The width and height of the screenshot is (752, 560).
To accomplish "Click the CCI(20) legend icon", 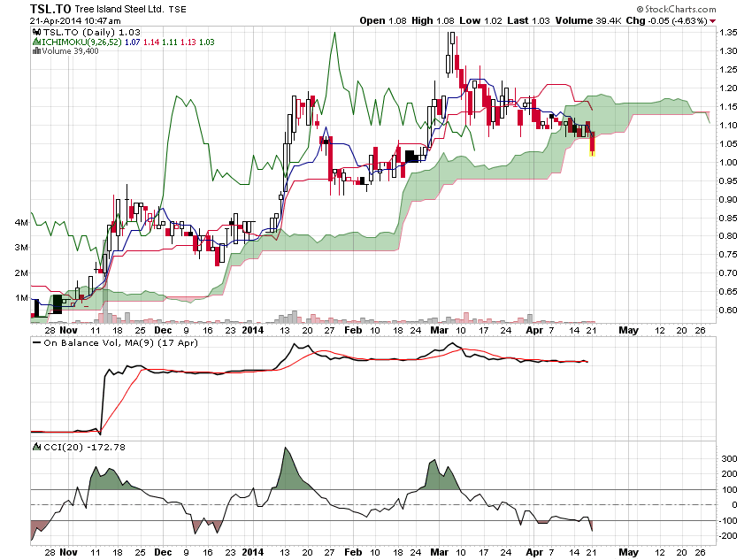I will pyautogui.click(x=37, y=447).
